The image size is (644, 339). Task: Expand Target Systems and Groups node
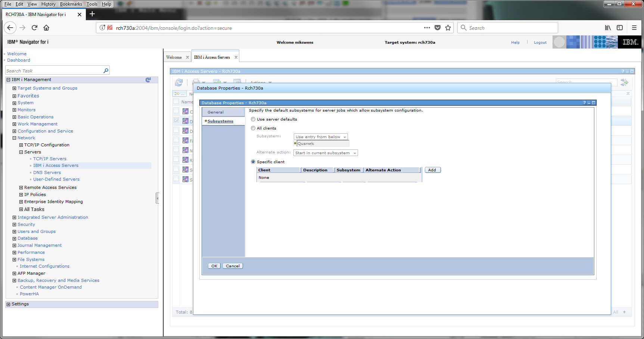[14, 88]
